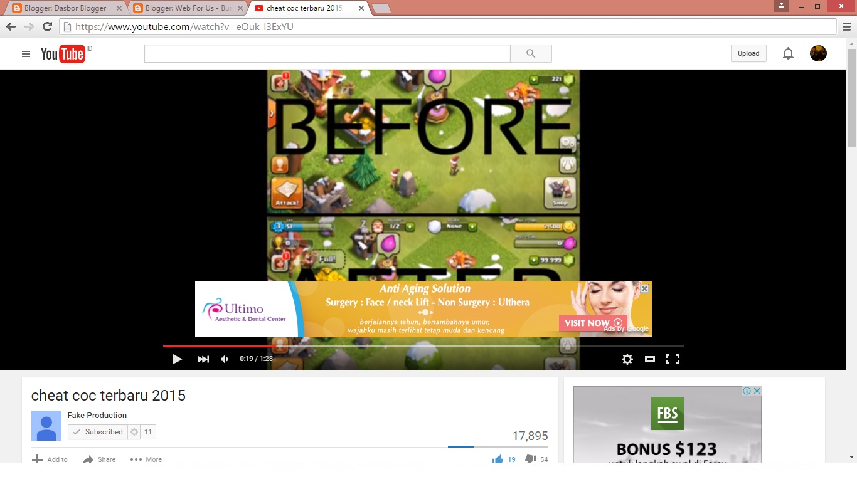Open a new browser tab
Viewport: 857px width, 504px height.
[381, 8]
